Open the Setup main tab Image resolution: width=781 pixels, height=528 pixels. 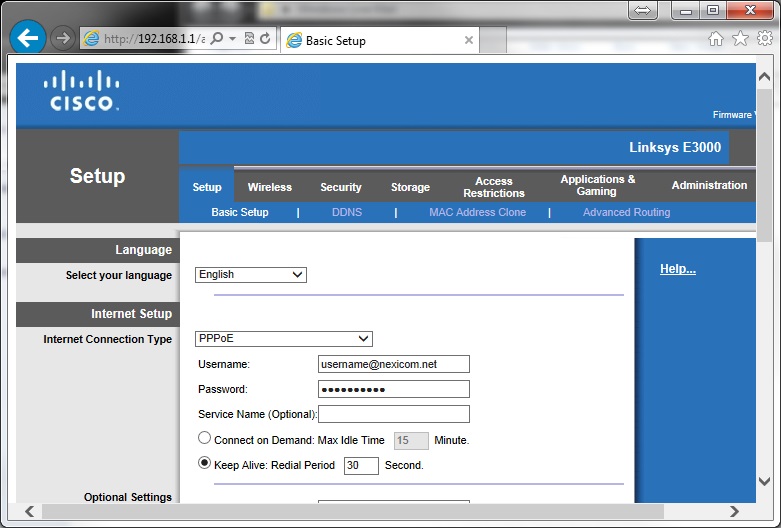click(x=207, y=187)
